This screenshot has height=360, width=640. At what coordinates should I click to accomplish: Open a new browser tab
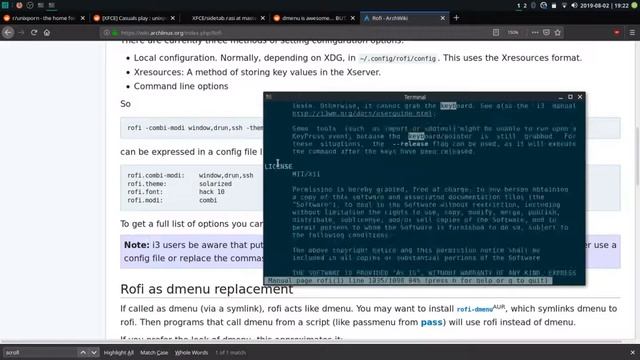(456, 18)
